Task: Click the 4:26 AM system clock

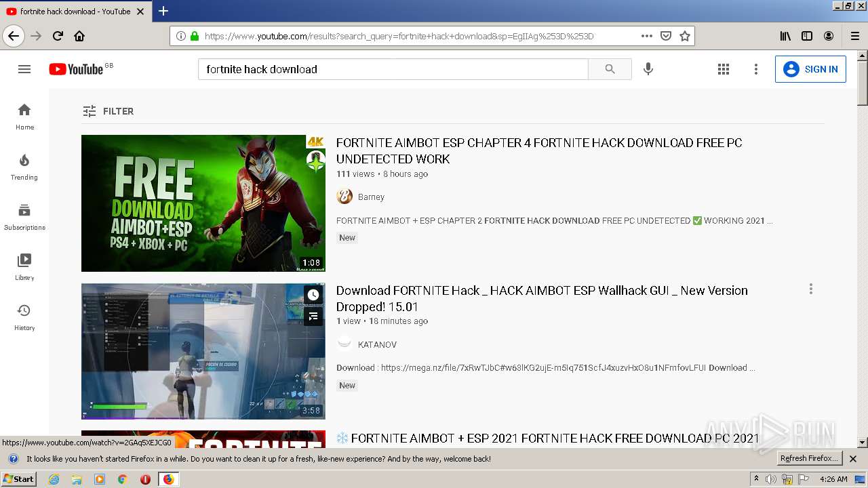Action: coord(833,479)
